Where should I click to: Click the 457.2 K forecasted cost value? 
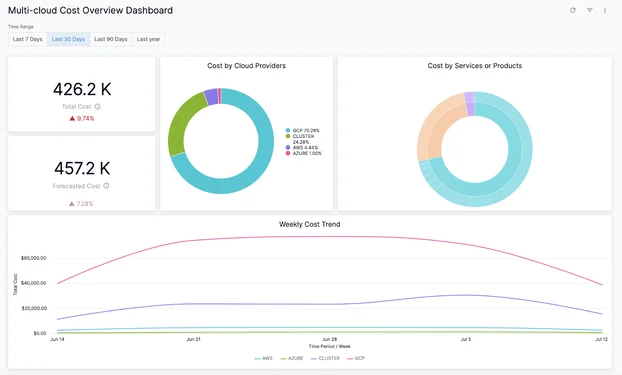coord(82,168)
